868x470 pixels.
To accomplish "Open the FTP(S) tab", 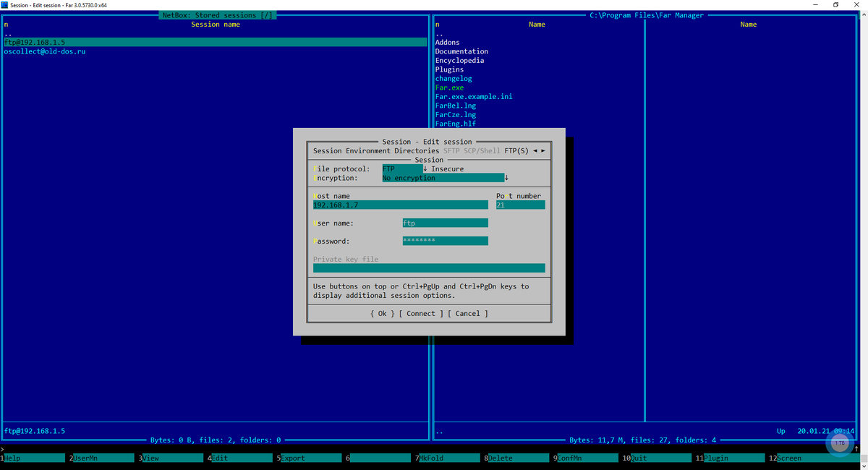I will click(x=516, y=151).
